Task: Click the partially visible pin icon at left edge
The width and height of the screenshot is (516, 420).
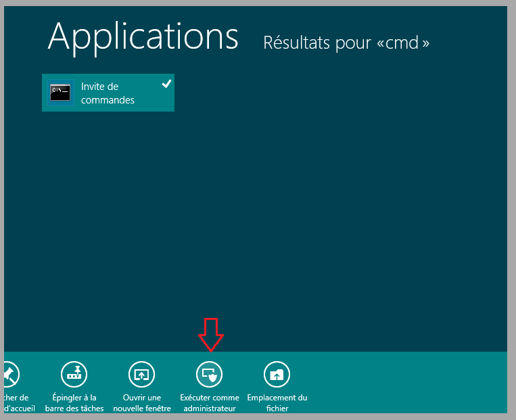Action: pyautogui.click(x=11, y=373)
